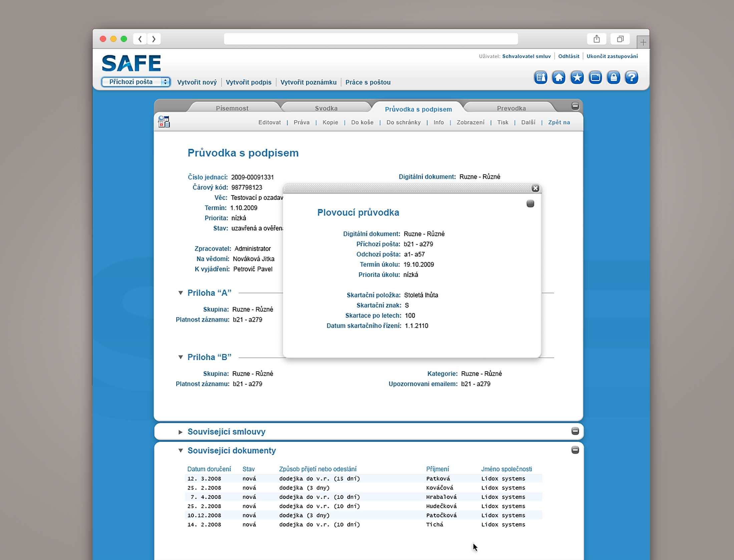This screenshot has width=734, height=560.
Task: Click Zobrazení action
Action: pos(470,122)
